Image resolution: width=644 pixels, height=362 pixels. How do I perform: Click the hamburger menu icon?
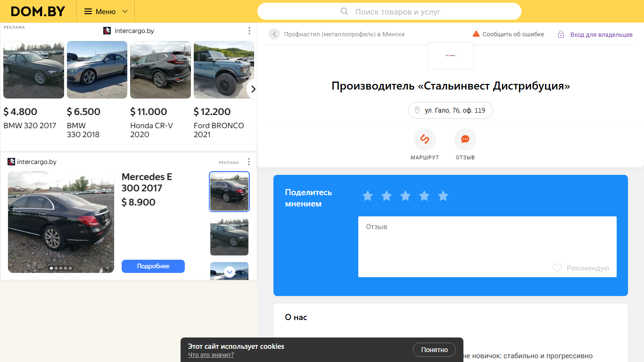(x=88, y=11)
